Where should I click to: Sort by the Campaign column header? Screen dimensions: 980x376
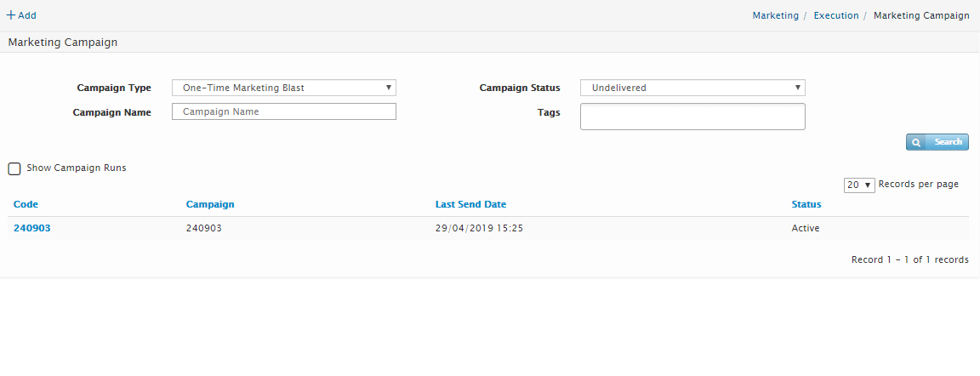click(210, 204)
